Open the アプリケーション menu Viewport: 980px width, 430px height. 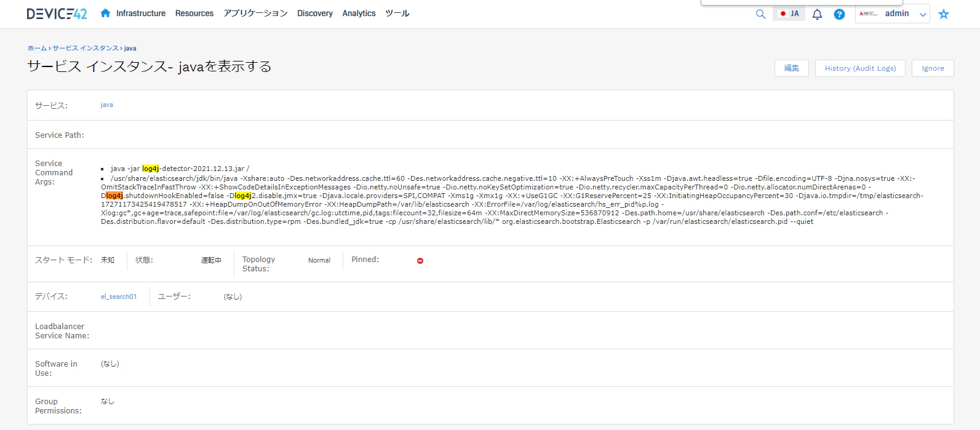click(255, 13)
